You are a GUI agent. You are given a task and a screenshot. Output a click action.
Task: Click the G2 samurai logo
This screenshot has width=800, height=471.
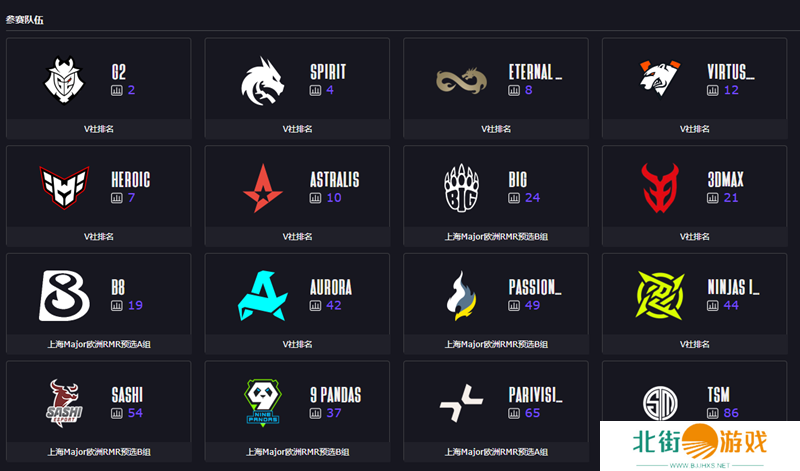point(64,80)
